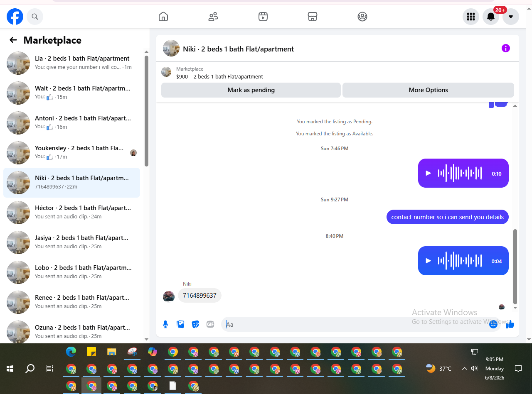Click the volume speaker icon in the tray

(474, 369)
